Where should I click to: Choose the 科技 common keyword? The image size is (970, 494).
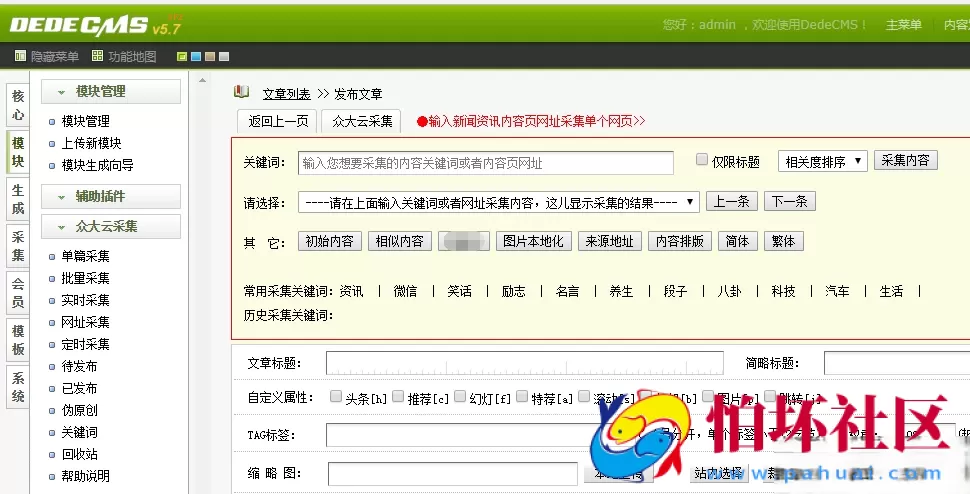click(783, 291)
